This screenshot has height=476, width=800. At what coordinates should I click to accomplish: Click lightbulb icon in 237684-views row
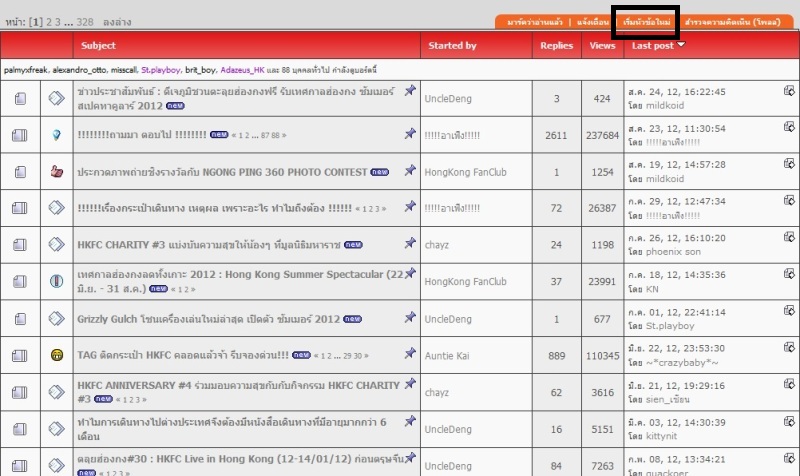[x=57, y=135]
